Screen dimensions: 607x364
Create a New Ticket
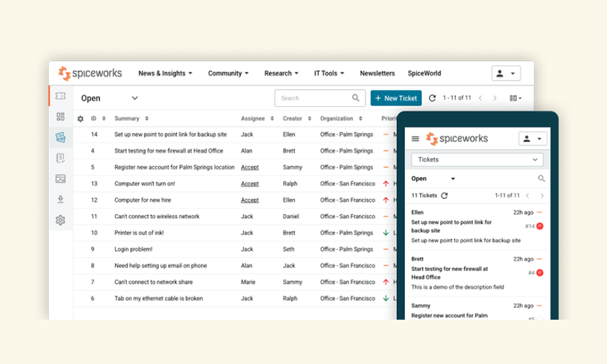(396, 98)
